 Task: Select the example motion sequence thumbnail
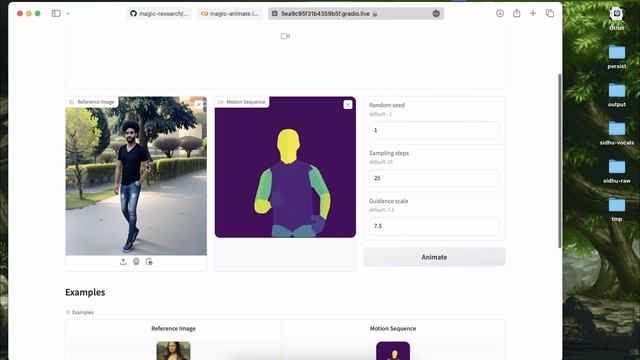coord(393,351)
